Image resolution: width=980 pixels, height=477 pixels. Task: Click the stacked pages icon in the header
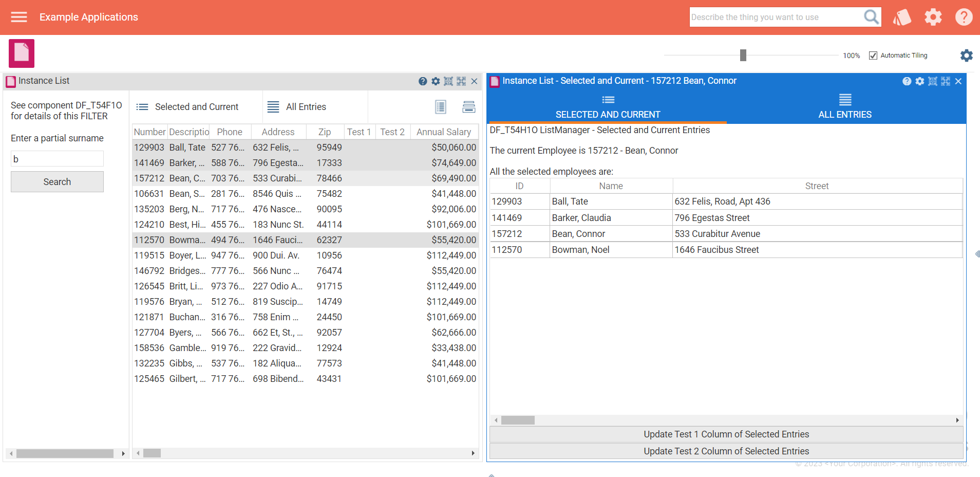point(902,17)
